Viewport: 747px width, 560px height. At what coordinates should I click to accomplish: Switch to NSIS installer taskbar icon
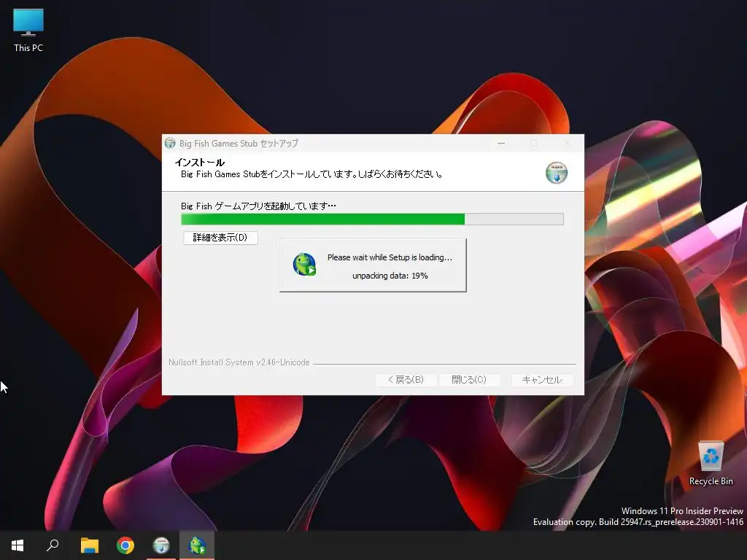(161, 545)
